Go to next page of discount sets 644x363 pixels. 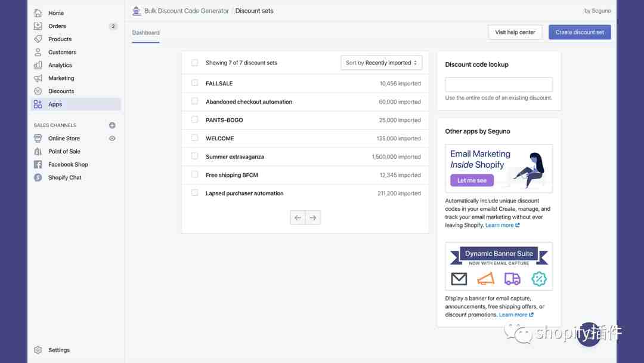(313, 218)
